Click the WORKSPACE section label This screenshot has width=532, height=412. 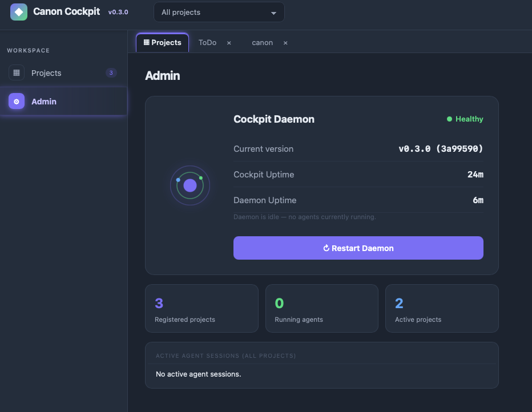tap(29, 51)
